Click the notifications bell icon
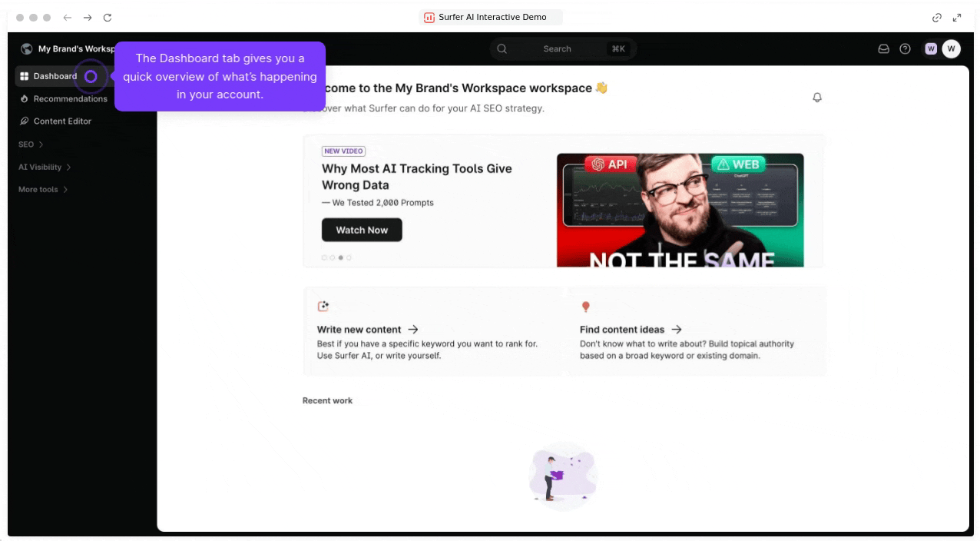The width and height of the screenshot is (980, 541). (817, 98)
